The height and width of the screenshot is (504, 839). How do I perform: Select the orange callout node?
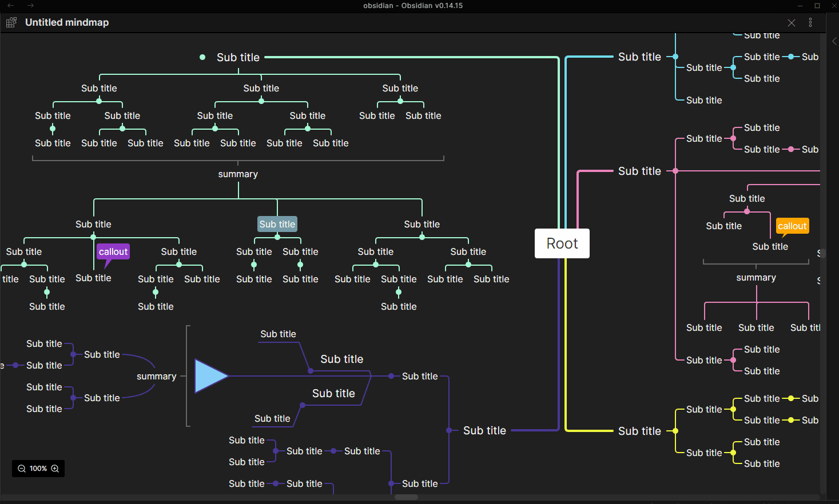pyautogui.click(x=792, y=226)
